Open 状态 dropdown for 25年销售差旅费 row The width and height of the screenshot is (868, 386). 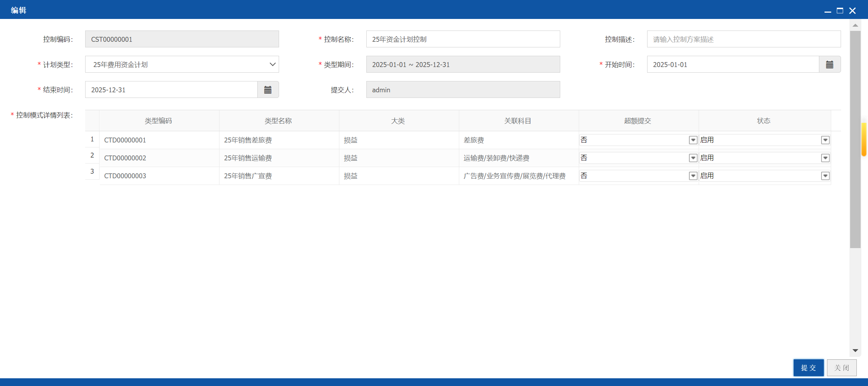pyautogui.click(x=825, y=140)
